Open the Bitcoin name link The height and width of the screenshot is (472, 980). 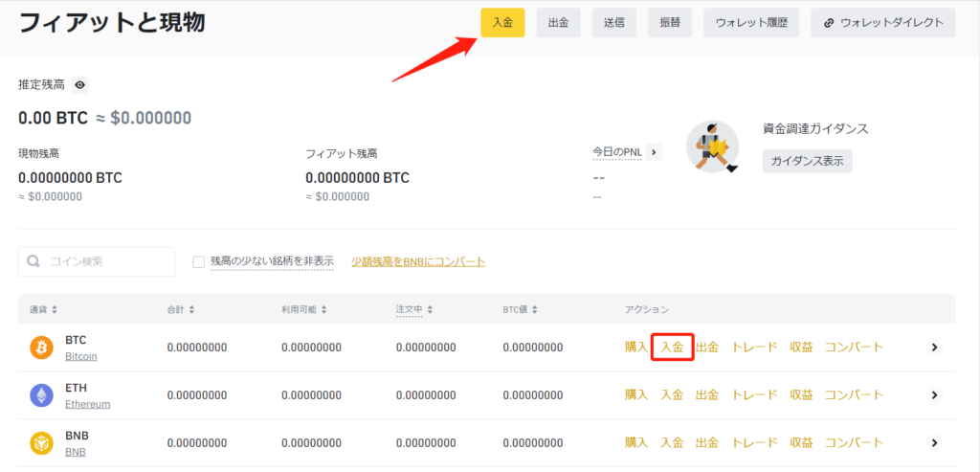pyautogui.click(x=81, y=356)
